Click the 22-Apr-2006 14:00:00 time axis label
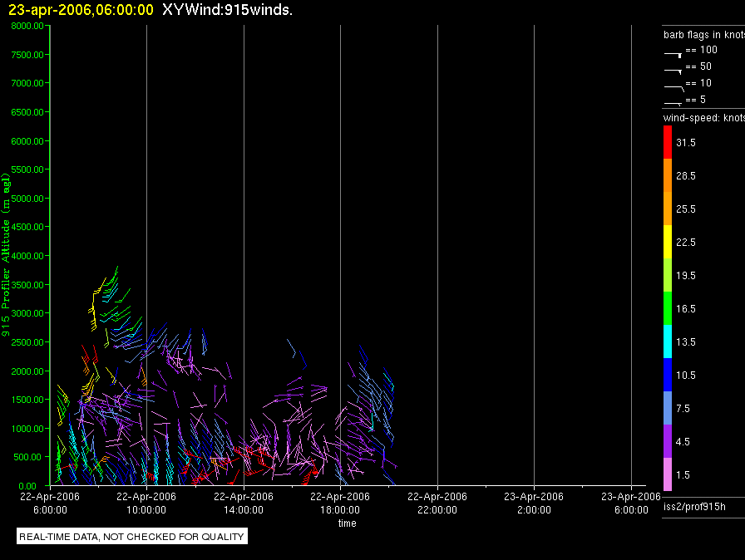Image resolution: width=745 pixels, height=560 pixels. [x=244, y=503]
